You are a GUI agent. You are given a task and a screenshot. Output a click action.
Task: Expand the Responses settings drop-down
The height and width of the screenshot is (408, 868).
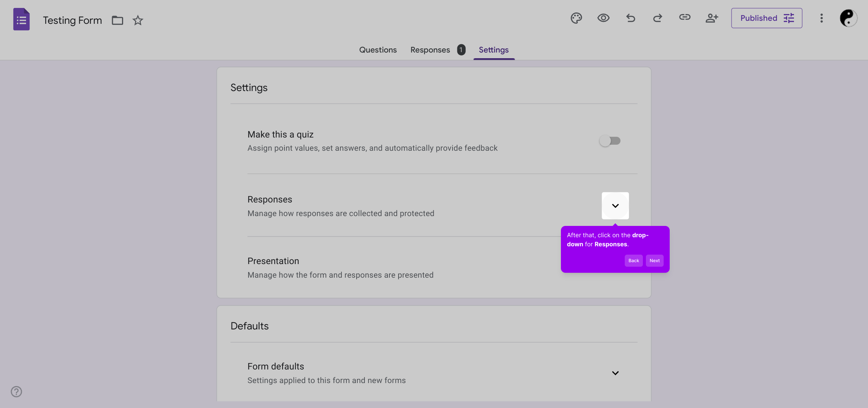pos(615,206)
